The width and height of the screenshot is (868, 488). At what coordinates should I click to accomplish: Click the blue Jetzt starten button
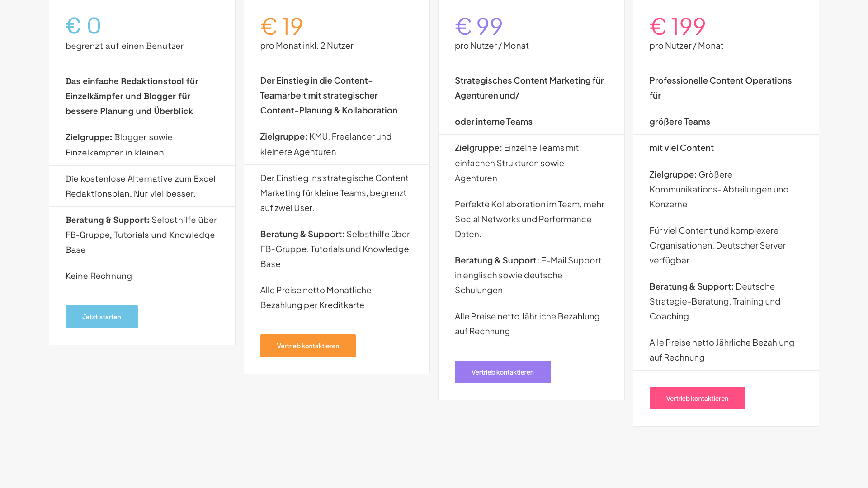pyautogui.click(x=101, y=316)
